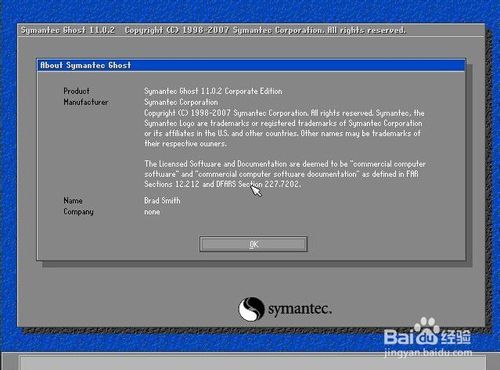
Task: Click the Name label
Action: (x=73, y=200)
